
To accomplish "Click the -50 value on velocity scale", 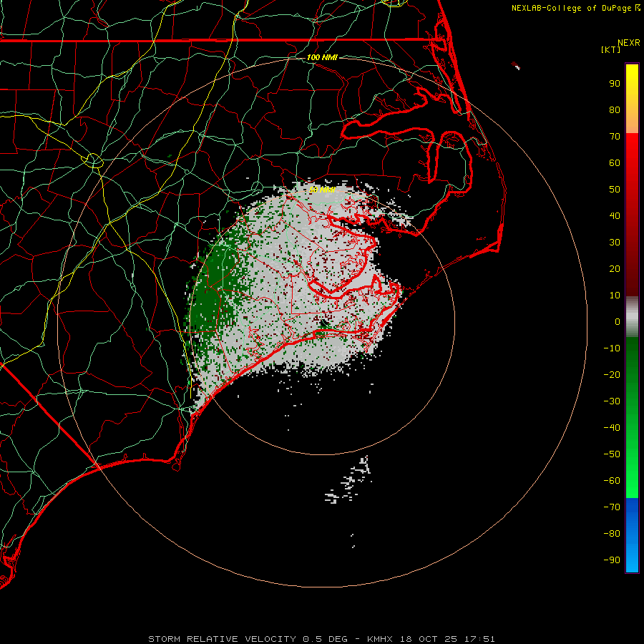I will click(x=612, y=454).
